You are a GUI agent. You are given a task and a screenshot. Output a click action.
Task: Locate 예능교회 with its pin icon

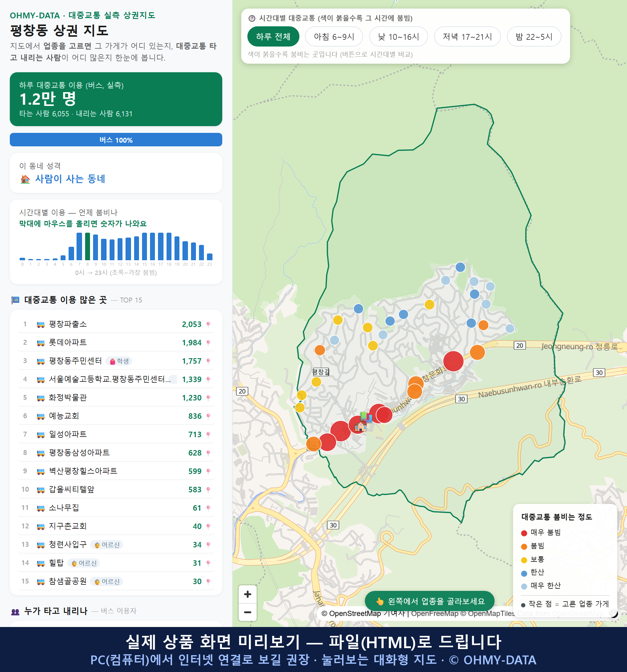[x=208, y=416]
